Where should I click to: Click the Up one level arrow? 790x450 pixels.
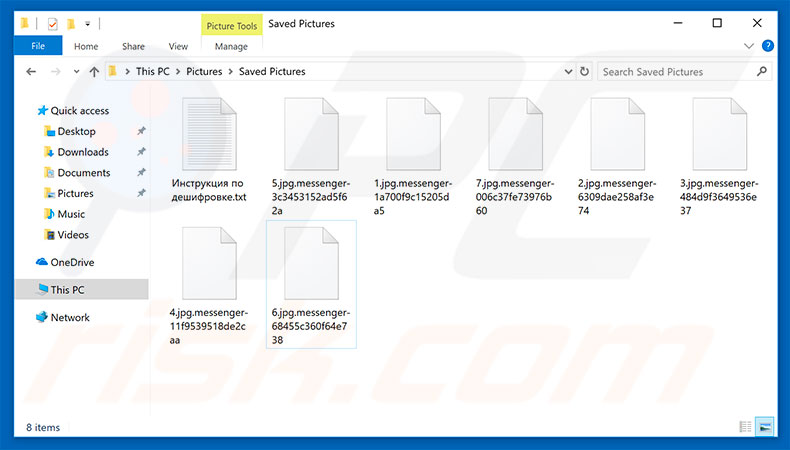(94, 72)
